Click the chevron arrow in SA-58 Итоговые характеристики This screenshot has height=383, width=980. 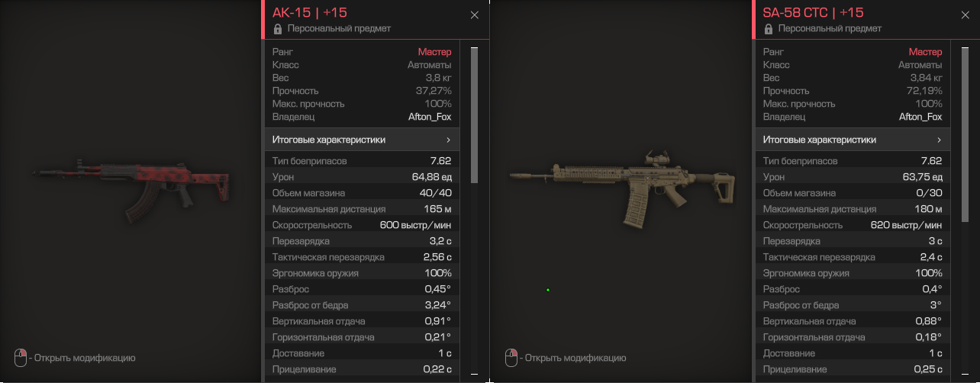pos(939,140)
